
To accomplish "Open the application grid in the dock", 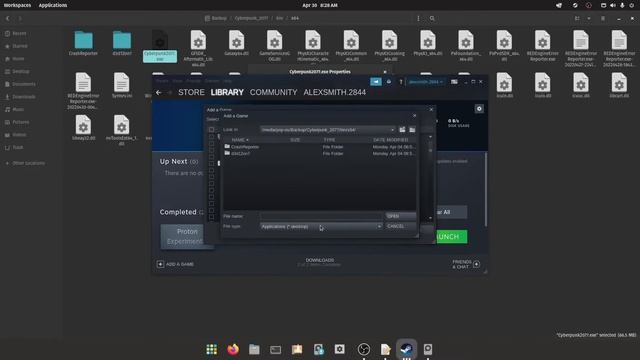I will [x=211, y=349].
